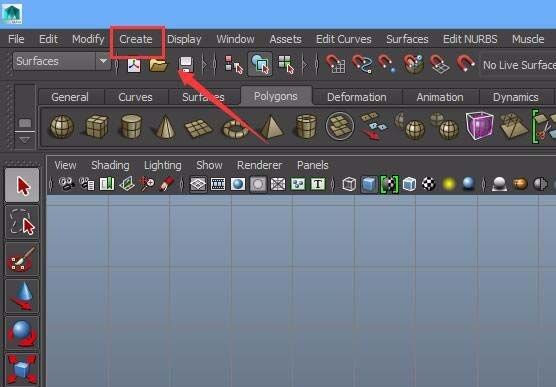This screenshot has width=556, height=387.
Task: Open the Edit menu
Action: (48, 39)
